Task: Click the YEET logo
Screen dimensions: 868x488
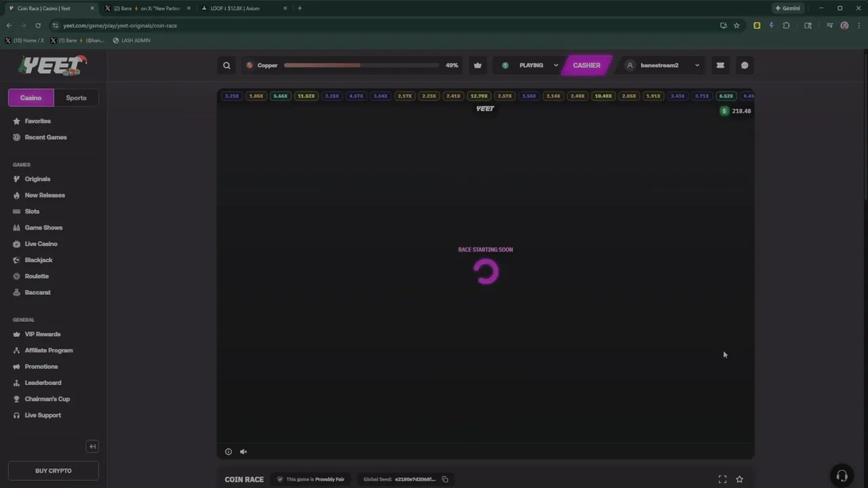Action: [x=53, y=65]
